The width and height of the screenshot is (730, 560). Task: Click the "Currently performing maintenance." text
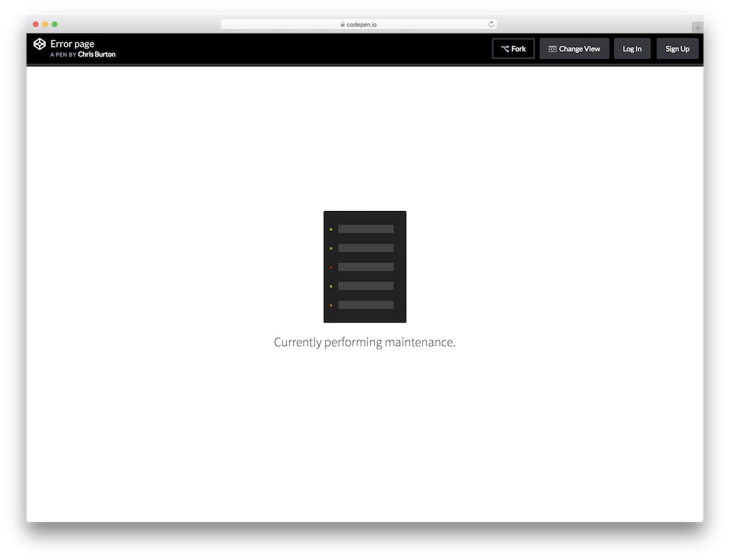tap(364, 342)
